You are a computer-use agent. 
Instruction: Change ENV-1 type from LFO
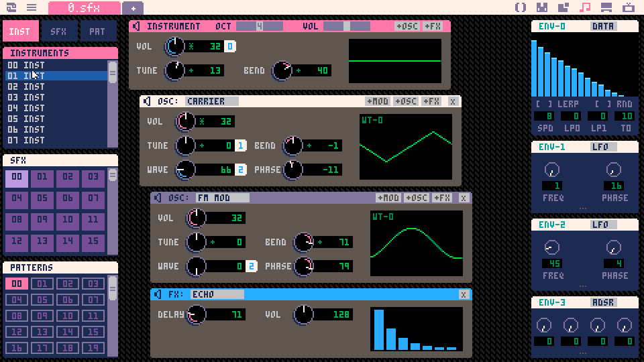pos(603,147)
